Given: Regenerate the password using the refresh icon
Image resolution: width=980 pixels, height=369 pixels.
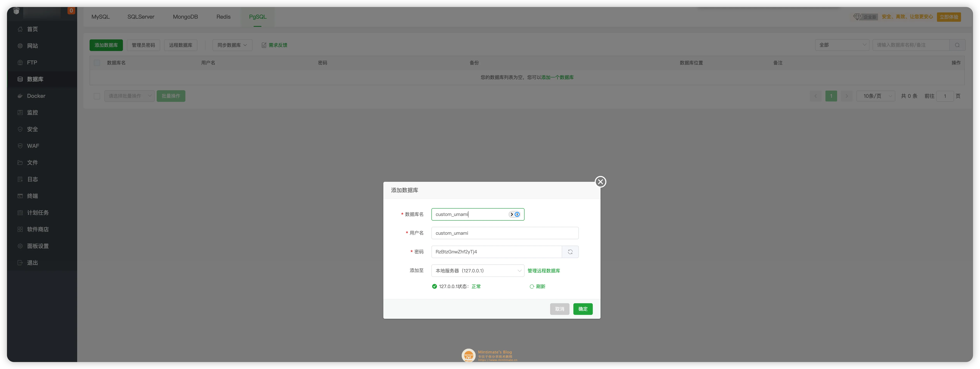Looking at the screenshot, I should [x=570, y=252].
